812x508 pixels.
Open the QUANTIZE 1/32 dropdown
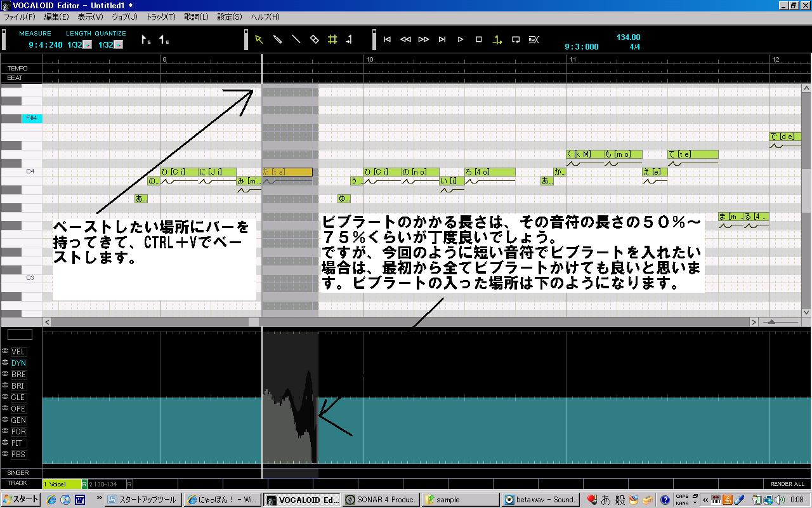pos(118,45)
